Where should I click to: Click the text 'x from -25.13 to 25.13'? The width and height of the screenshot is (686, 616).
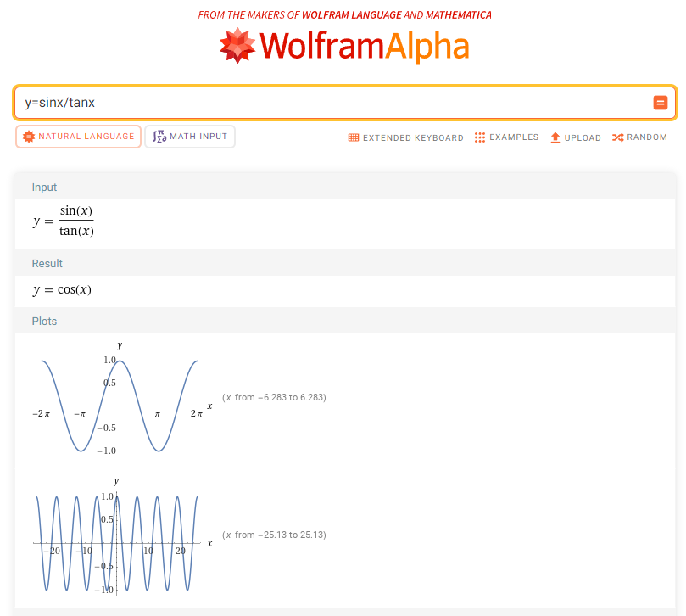274,535
